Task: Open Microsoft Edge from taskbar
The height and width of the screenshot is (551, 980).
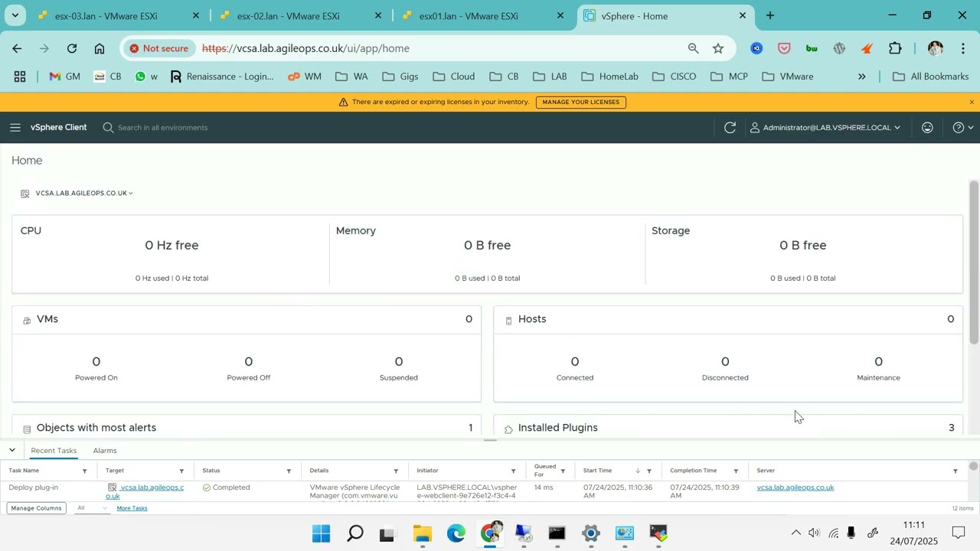Action: [456, 533]
